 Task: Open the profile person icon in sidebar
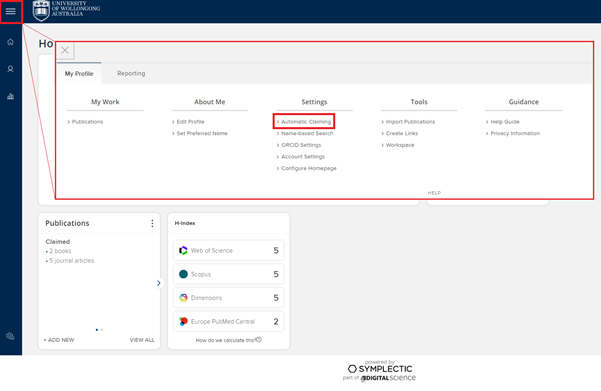(10, 69)
